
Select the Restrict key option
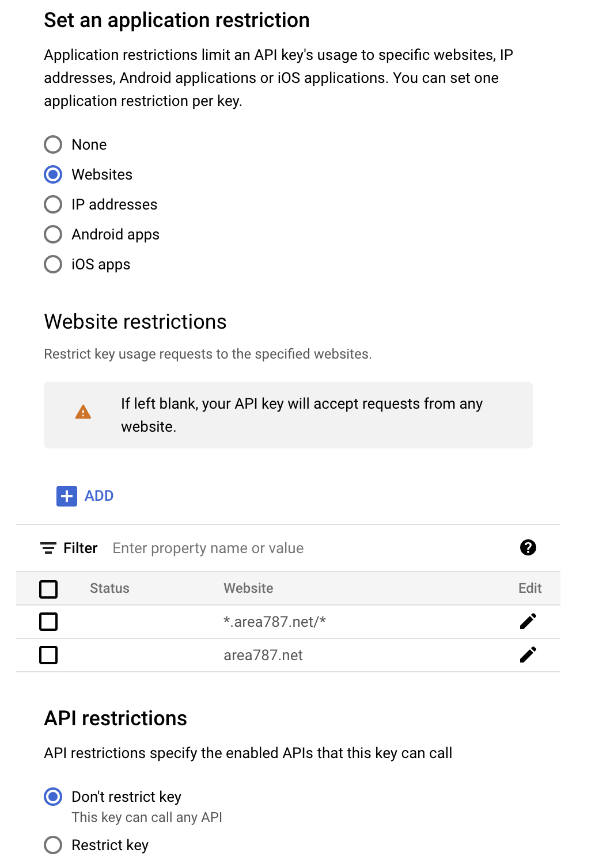(53, 845)
